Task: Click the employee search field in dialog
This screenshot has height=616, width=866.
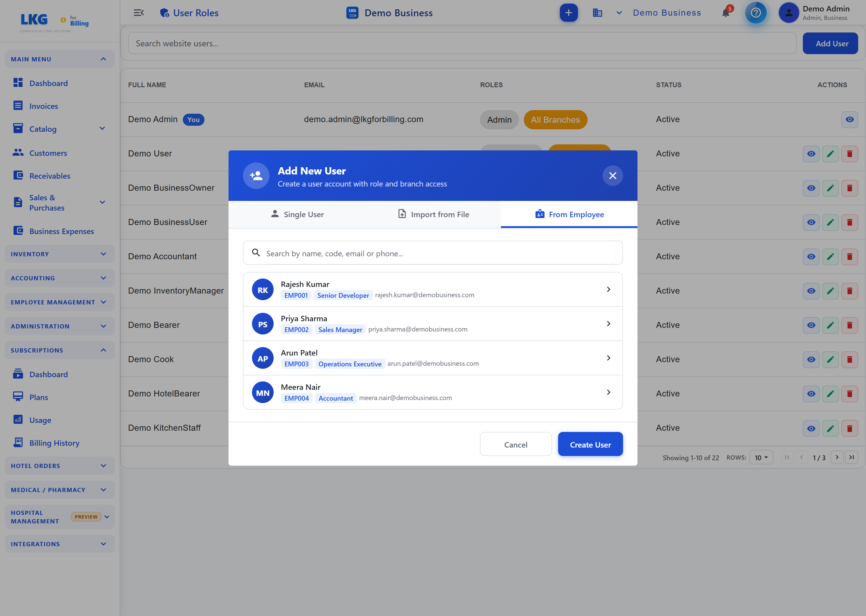Action: point(433,253)
